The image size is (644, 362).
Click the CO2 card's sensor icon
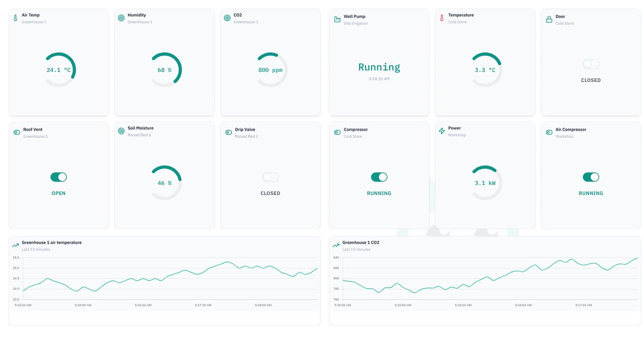click(x=227, y=18)
